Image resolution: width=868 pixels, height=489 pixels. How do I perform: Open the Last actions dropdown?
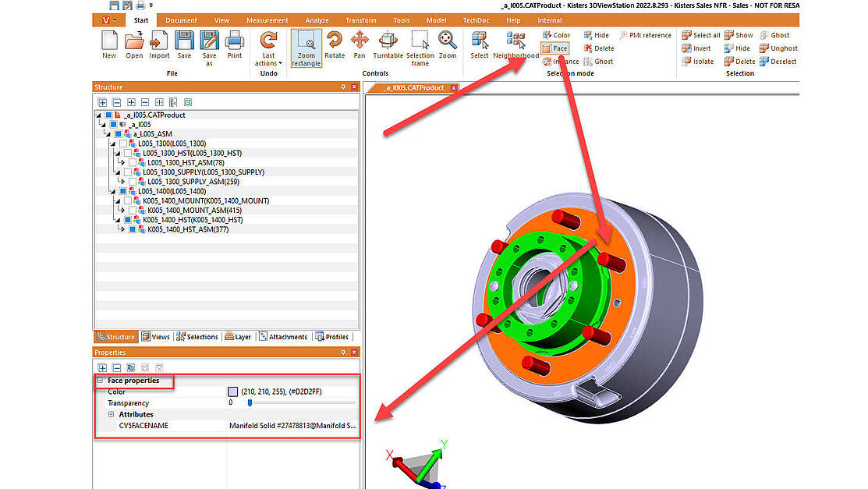[x=268, y=48]
